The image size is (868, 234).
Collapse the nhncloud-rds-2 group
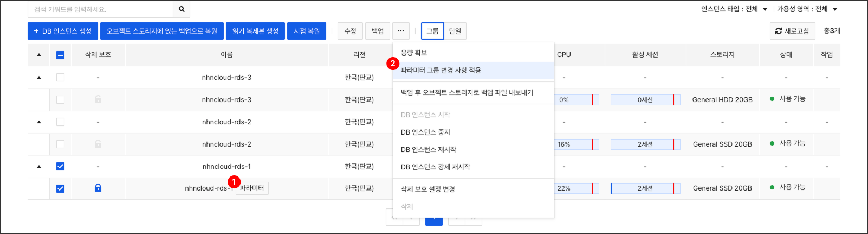pyautogui.click(x=39, y=122)
